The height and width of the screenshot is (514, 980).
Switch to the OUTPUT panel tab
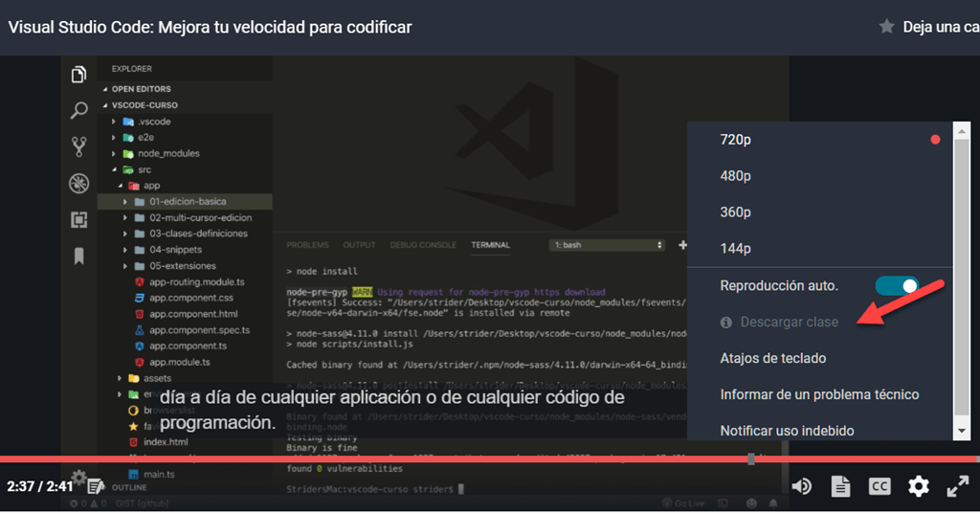click(x=360, y=245)
